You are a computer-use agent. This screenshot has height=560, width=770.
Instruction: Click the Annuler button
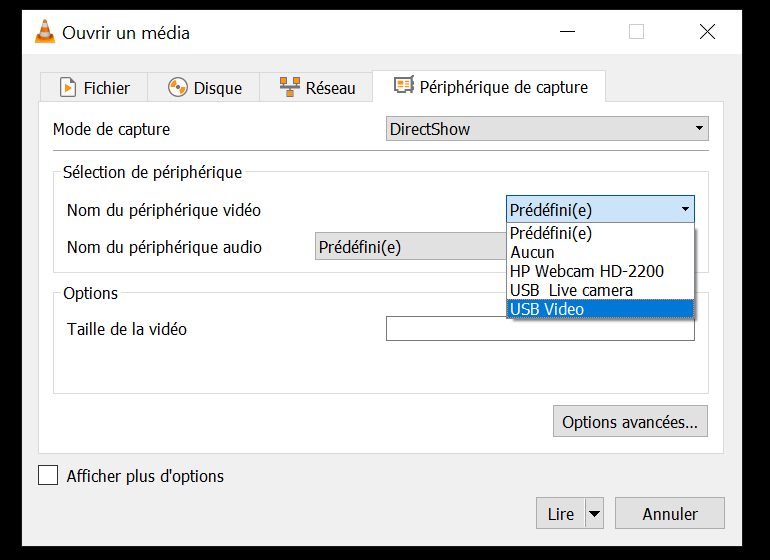pos(670,514)
